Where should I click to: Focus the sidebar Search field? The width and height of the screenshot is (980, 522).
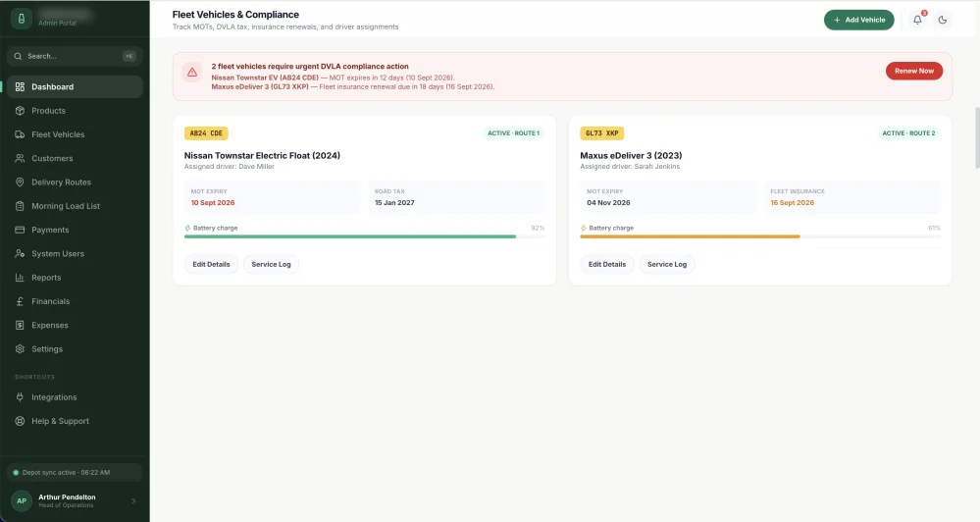pyautogui.click(x=75, y=56)
